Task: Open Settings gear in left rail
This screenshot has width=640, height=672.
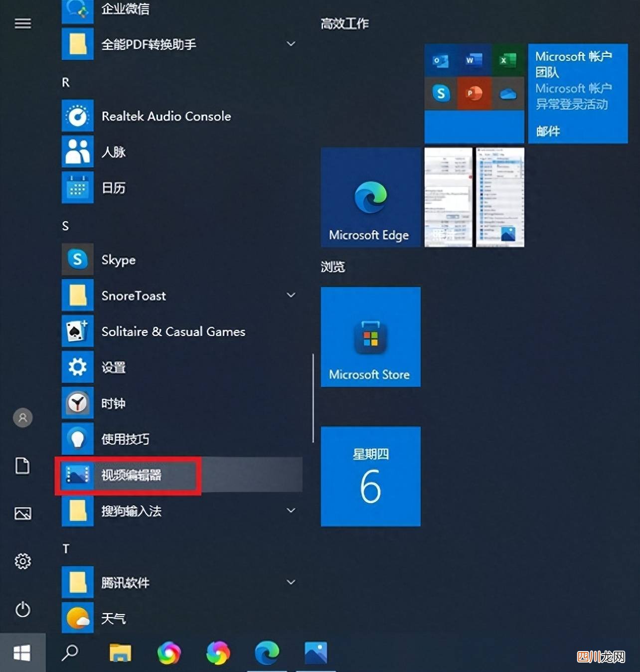Action: [22, 561]
